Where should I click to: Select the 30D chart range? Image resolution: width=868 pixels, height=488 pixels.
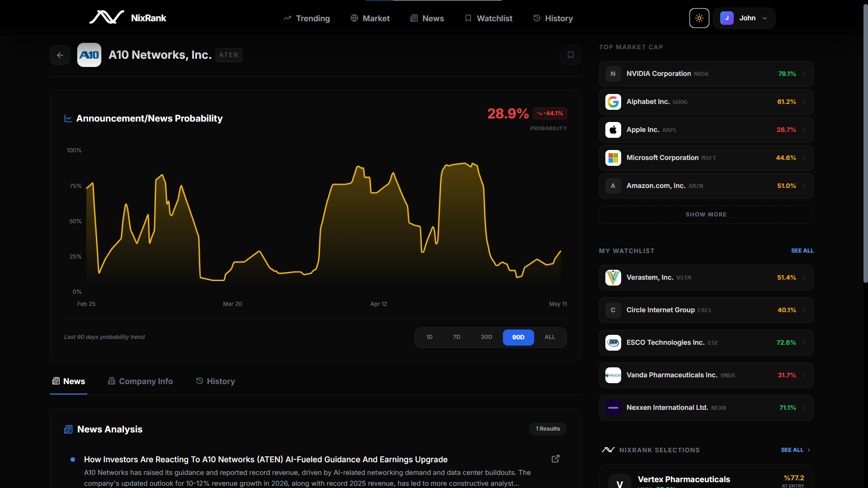click(486, 337)
